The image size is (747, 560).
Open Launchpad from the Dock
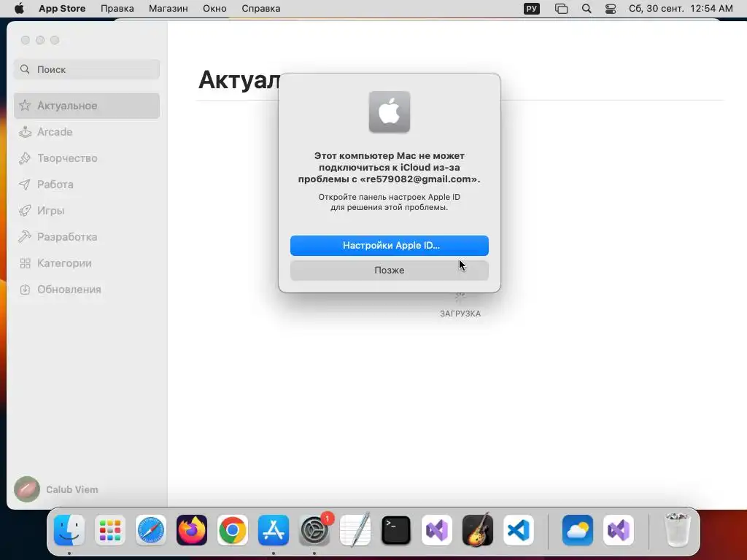click(x=110, y=530)
